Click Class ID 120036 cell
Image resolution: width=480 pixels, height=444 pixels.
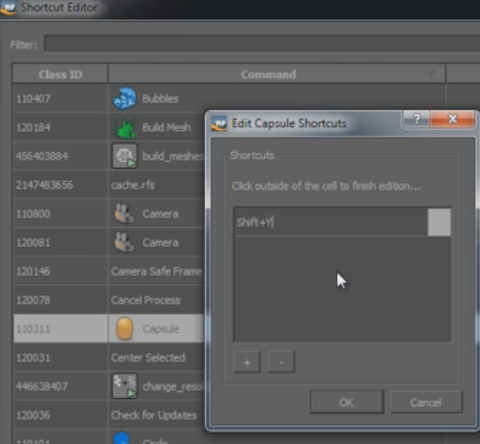[x=60, y=415]
